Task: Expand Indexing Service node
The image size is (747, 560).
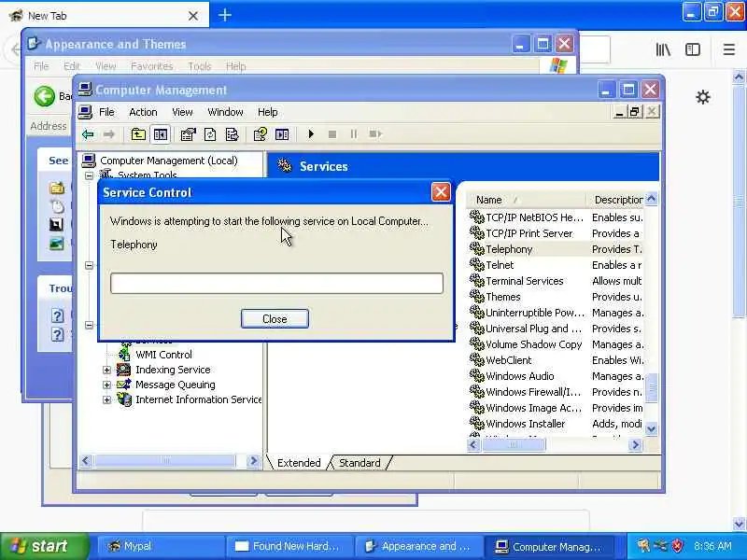Action: pyautogui.click(x=106, y=370)
